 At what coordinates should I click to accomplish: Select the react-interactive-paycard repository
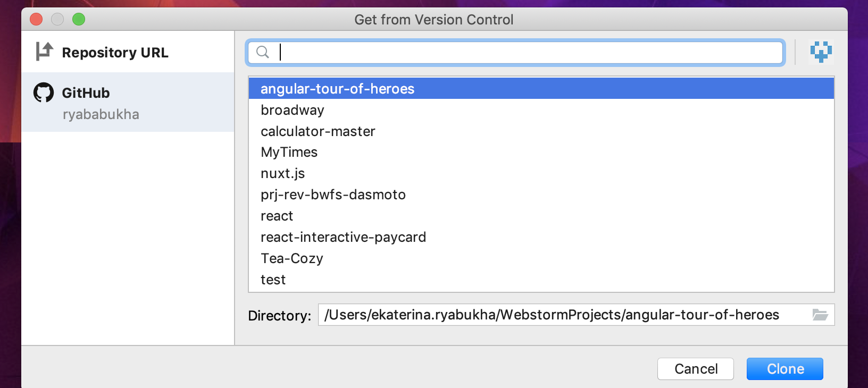(343, 237)
